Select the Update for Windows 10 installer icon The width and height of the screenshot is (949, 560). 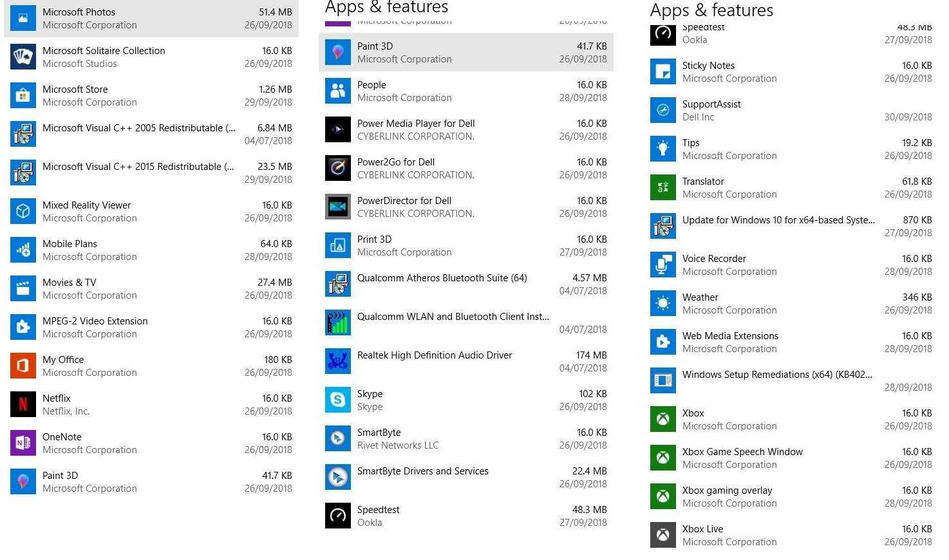[x=663, y=226]
